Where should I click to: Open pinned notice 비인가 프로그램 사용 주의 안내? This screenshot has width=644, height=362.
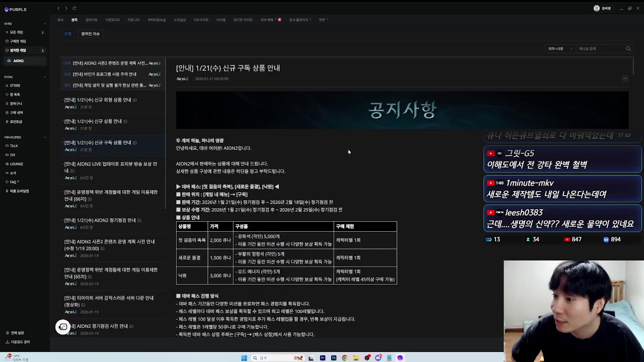(113, 74)
